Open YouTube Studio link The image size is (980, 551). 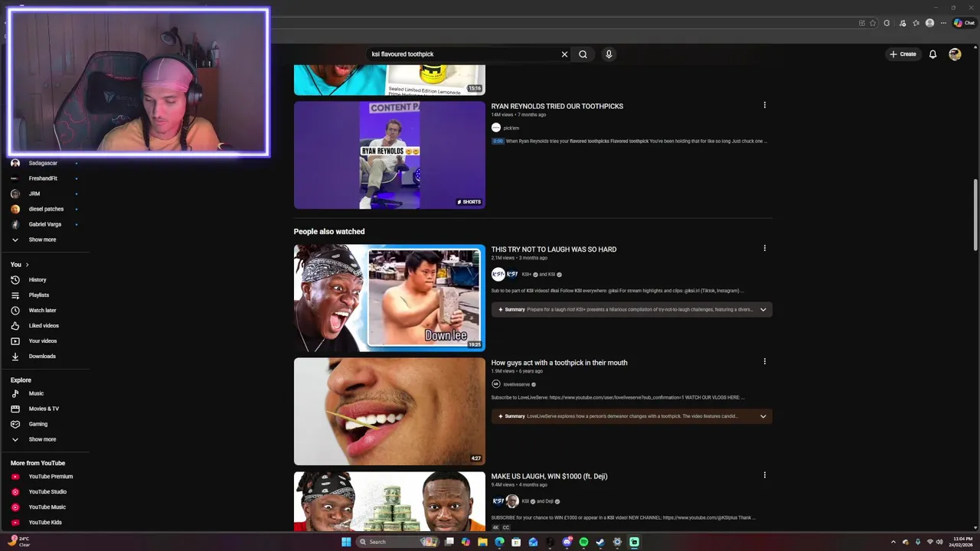pyautogui.click(x=46, y=492)
